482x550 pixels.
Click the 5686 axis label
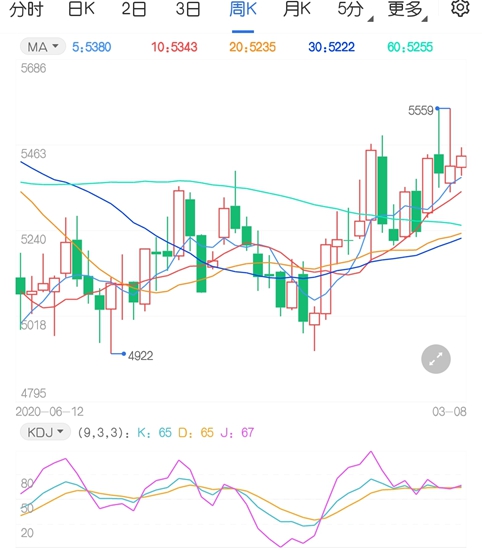tap(33, 68)
